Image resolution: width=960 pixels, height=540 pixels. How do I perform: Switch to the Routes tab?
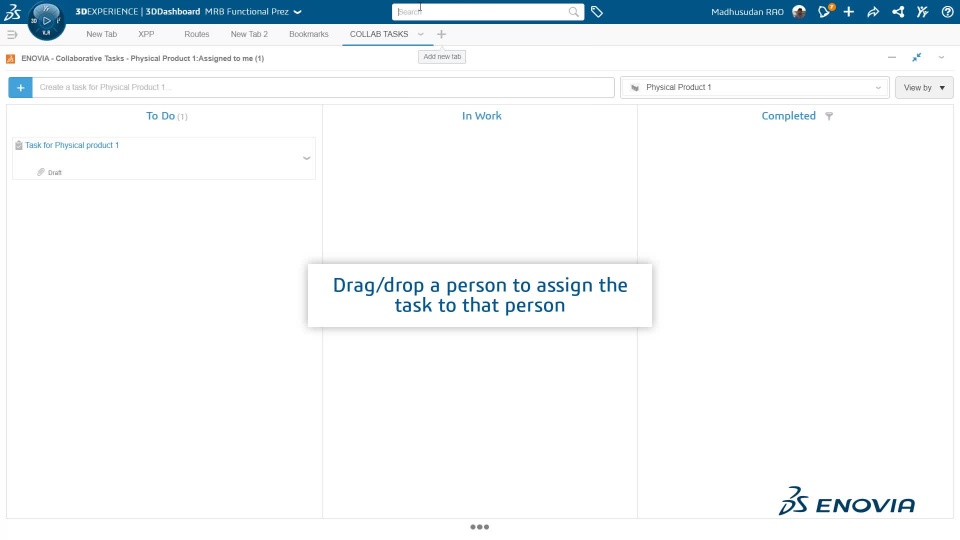197,34
